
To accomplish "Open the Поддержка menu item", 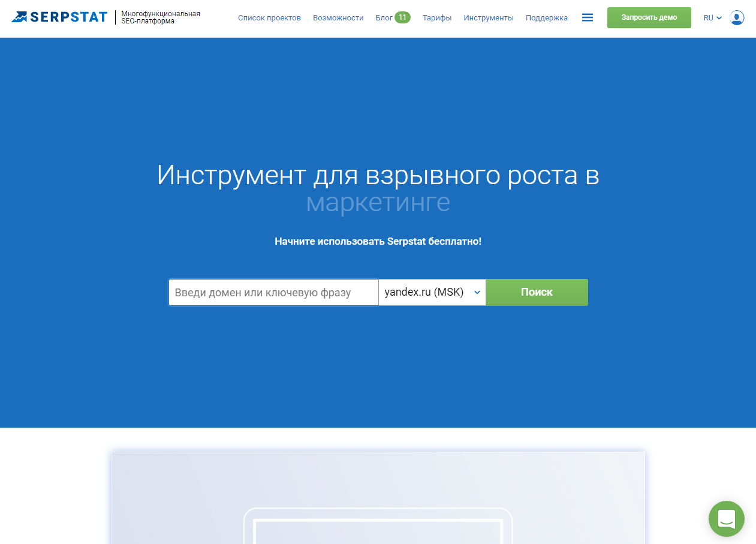I will tap(547, 18).
